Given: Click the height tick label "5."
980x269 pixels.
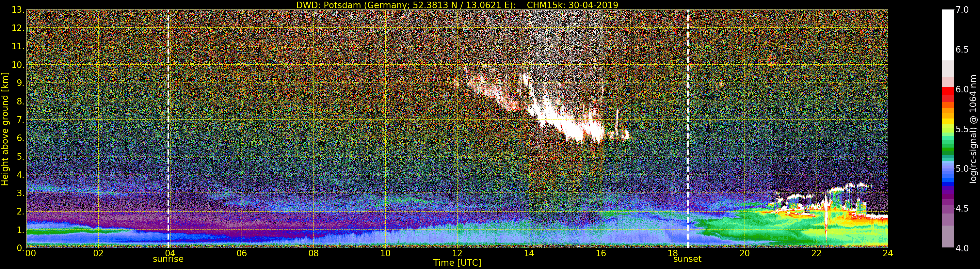Looking at the screenshot, I should (21, 156).
